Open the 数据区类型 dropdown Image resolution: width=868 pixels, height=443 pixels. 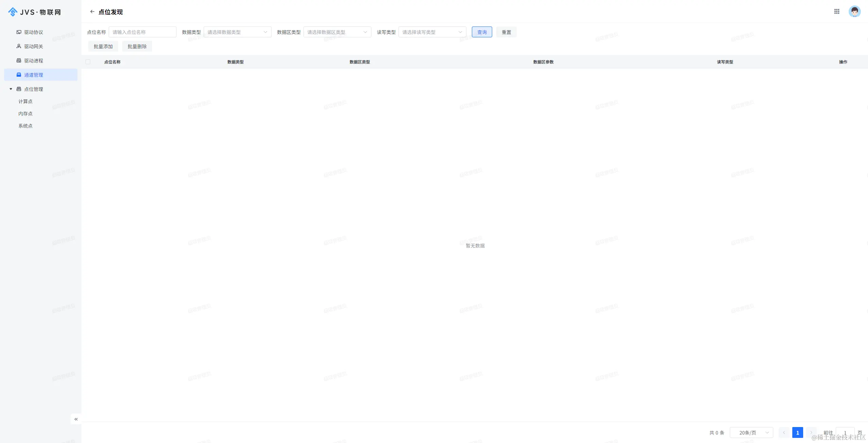coord(337,32)
